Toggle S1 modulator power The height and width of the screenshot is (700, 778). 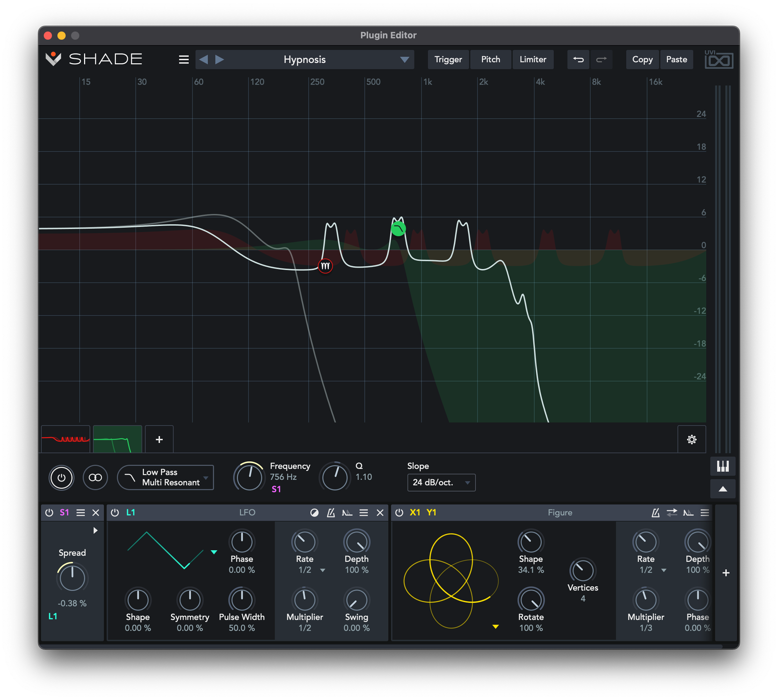pyautogui.click(x=49, y=512)
